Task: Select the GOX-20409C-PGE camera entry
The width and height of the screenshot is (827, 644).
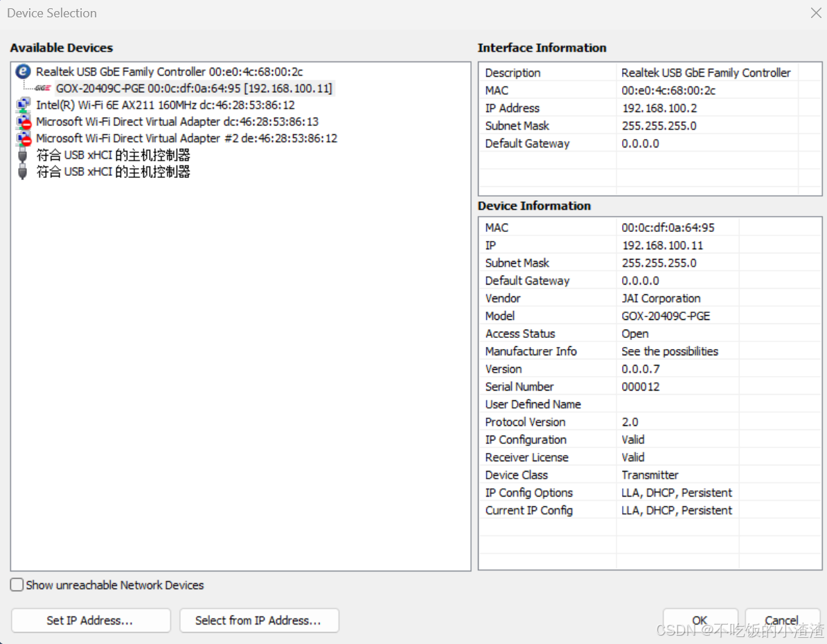Action: (139, 88)
